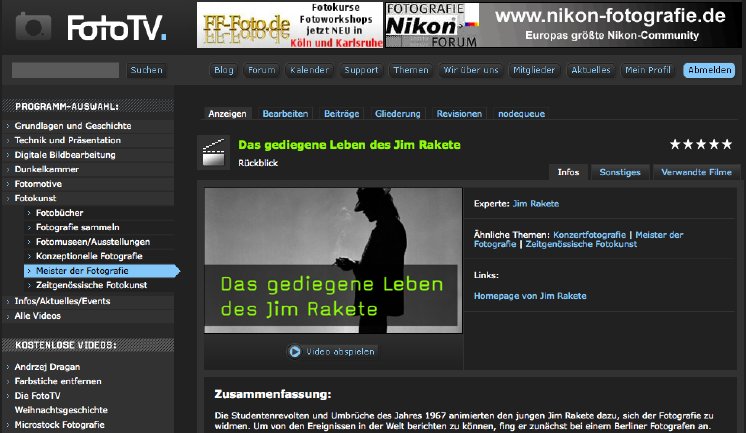Open the Kalender menu item
The width and height of the screenshot is (746, 433).
click(x=309, y=70)
